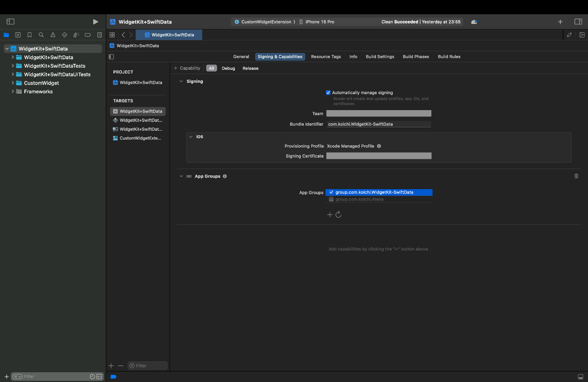
Task: Open the Breakpoint navigator icon
Action: tap(88, 35)
